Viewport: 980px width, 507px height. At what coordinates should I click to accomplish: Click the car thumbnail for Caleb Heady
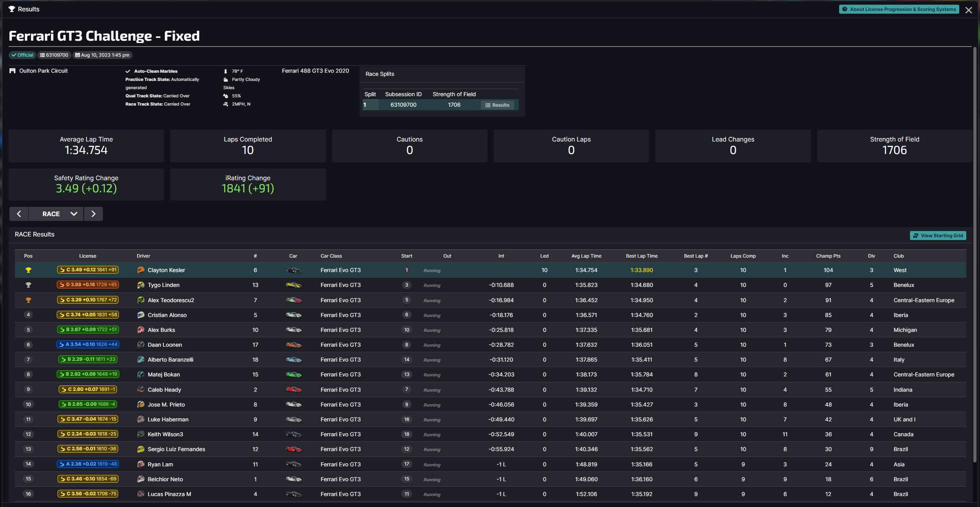coord(293,390)
